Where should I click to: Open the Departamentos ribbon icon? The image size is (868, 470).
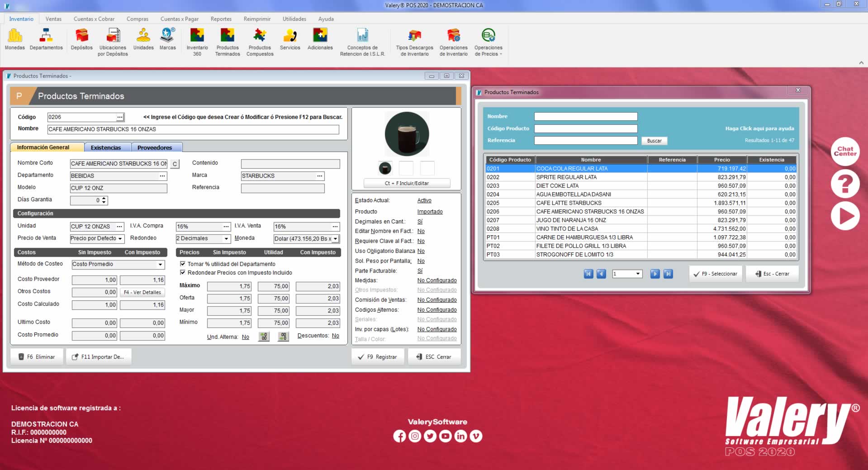tap(46, 39)
